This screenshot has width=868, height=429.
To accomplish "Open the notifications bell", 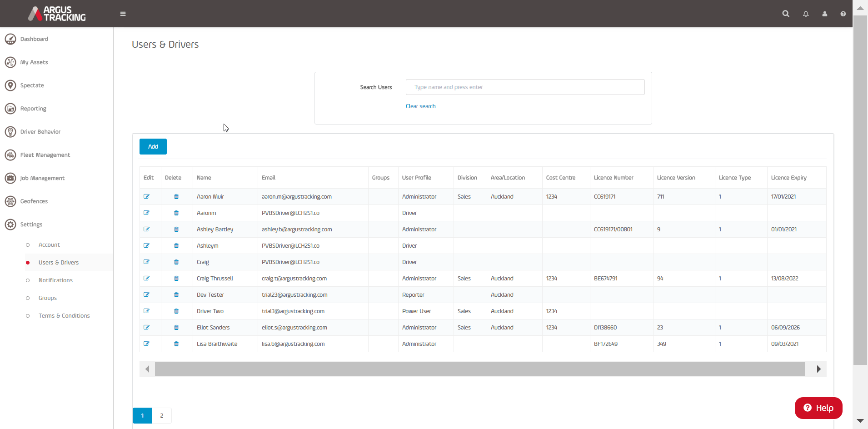I will click(x=806, y=14).
